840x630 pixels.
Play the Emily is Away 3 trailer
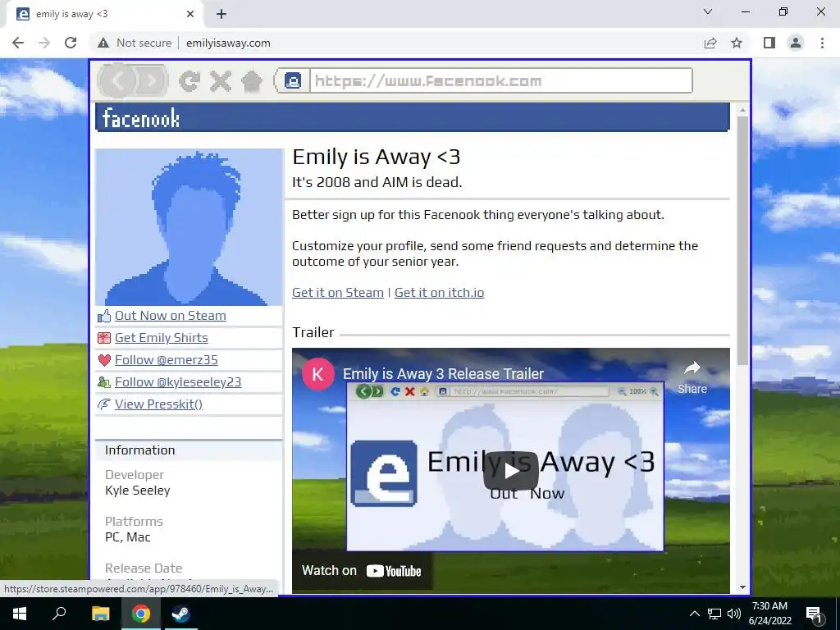pyautogui.click(x=510, y=471)
